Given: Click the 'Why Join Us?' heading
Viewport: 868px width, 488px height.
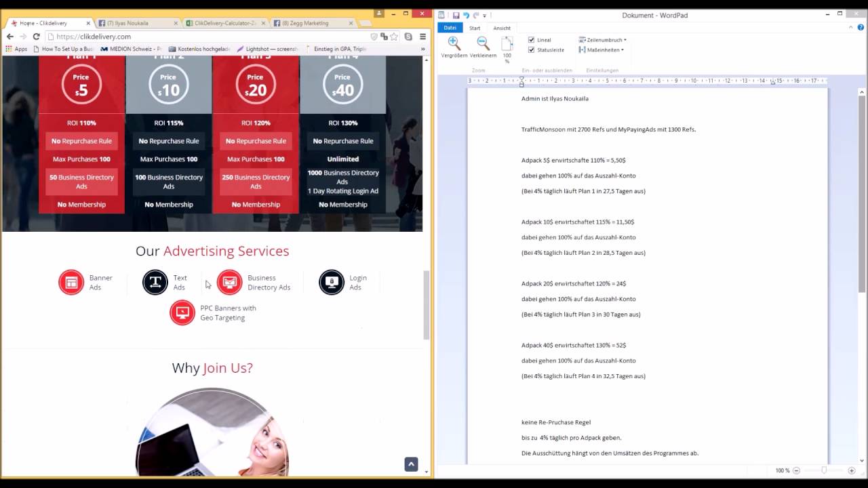Looking at the screenshot, I should tap(212, 368).
